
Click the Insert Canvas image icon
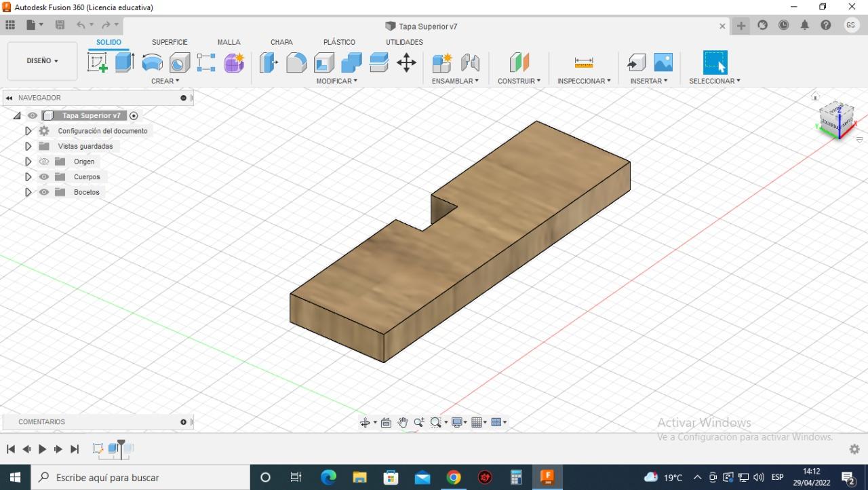(663, 62)
